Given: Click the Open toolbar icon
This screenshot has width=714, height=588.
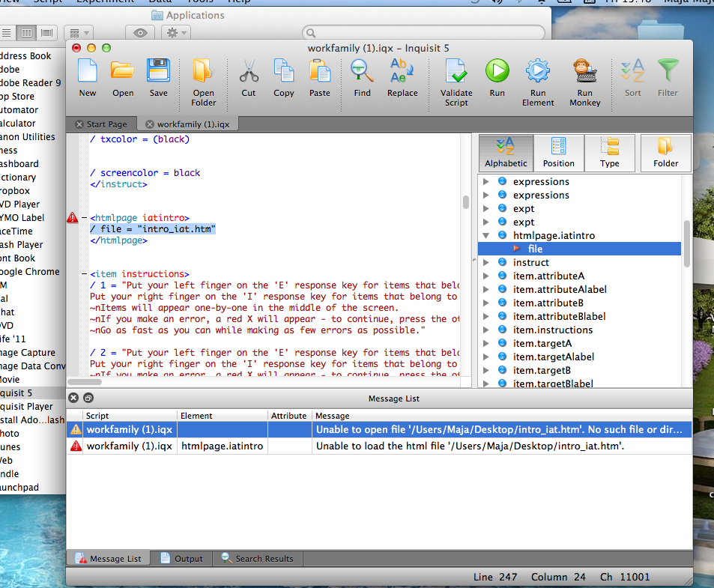Looking at the screenshot, I should tap(123, 77).
